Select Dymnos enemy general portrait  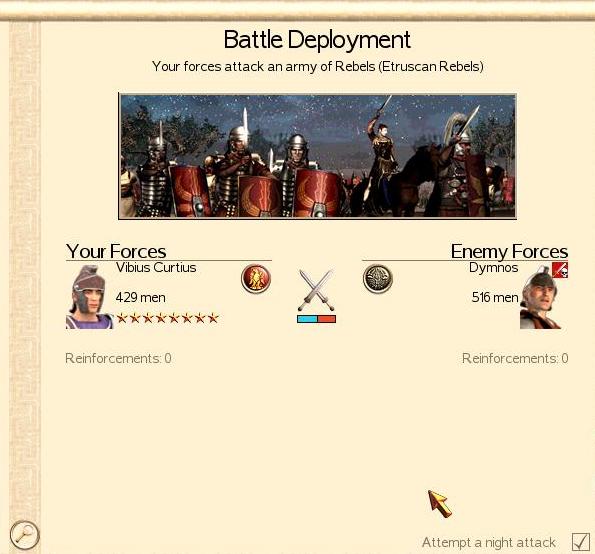tap(541, 297)
